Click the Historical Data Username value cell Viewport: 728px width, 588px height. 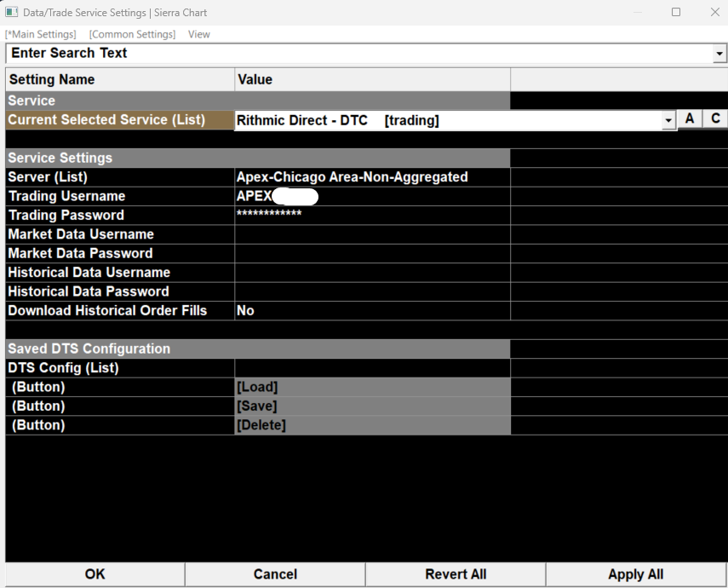(x=372, y=273)
